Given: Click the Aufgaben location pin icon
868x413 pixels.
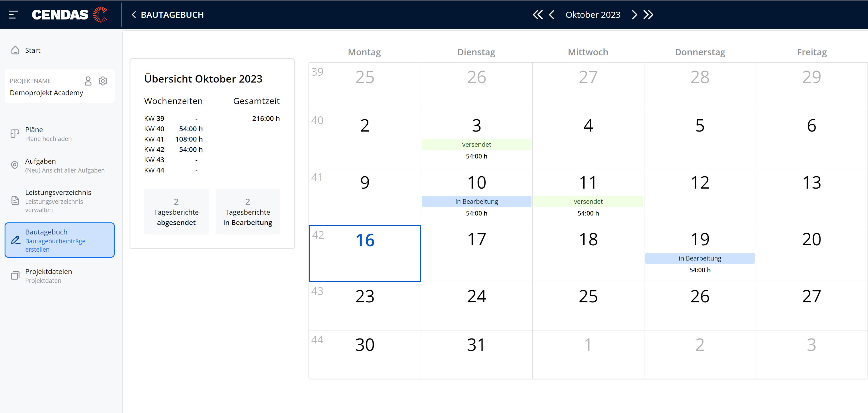Looking at the screenshot, I should click(x=15, y=165).
